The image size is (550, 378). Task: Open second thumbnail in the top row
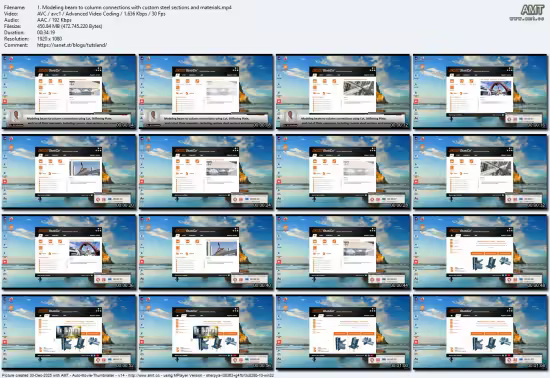pos(206,92)
